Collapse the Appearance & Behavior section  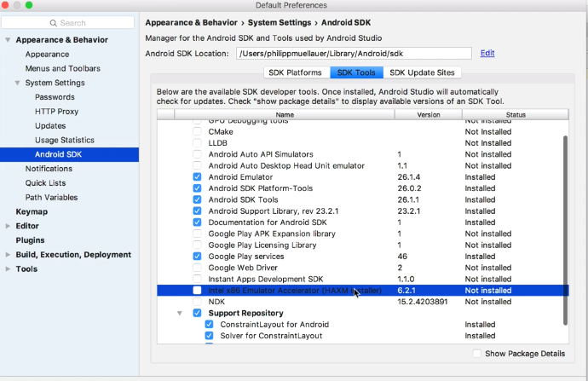[x=8, y=40]
